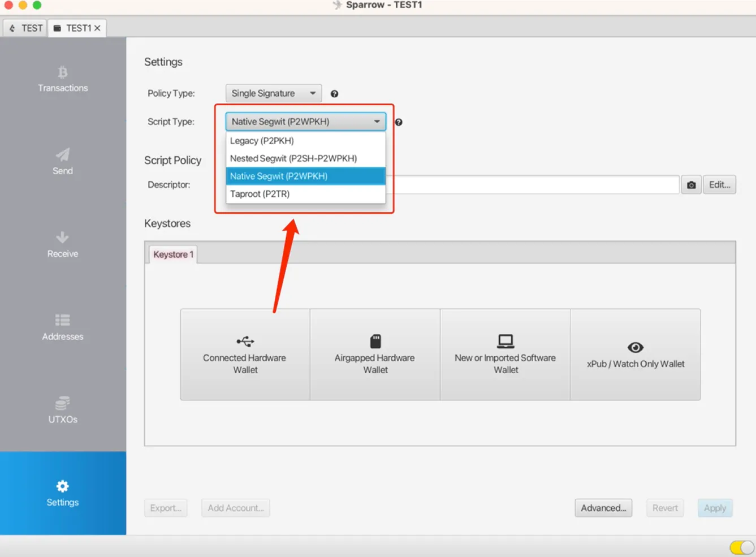This screenshot has width=756, height=557.
Task: Open the Receive section
Action: pos(63,245)
